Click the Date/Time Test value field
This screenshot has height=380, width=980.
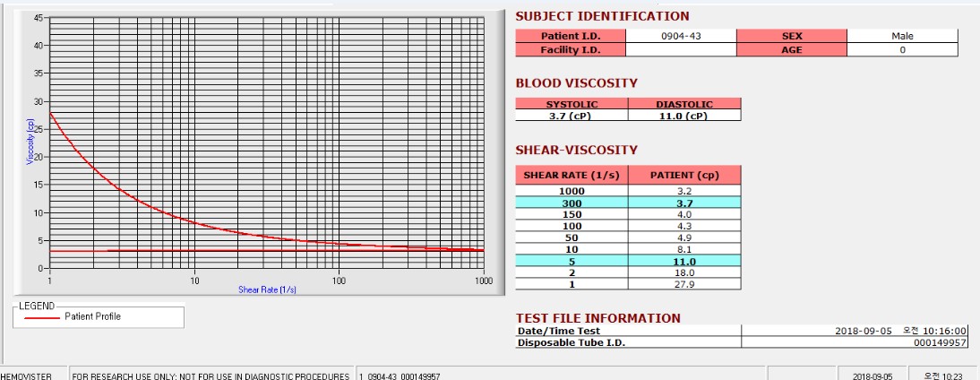(855, 332)
